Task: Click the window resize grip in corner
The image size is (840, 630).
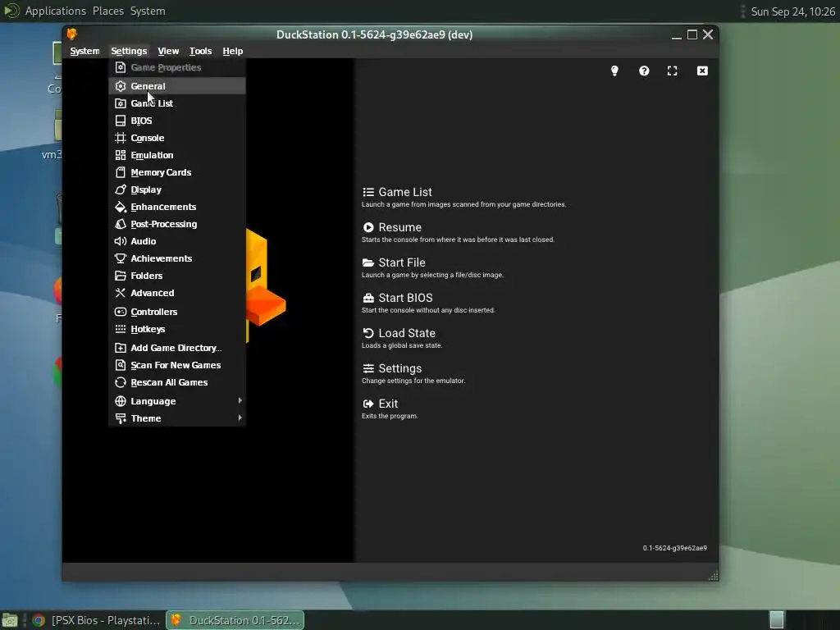Action: tap(713, 576)
